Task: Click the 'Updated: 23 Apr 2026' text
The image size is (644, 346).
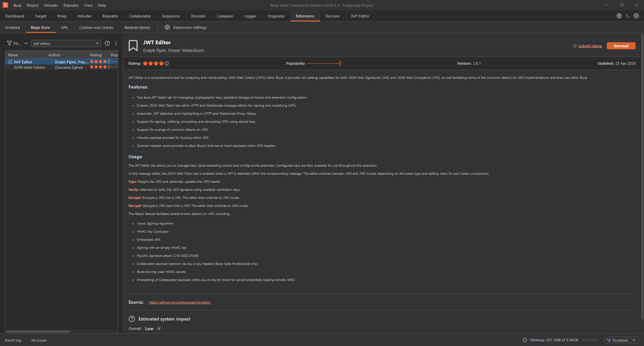Action: (x=616, y=63)
